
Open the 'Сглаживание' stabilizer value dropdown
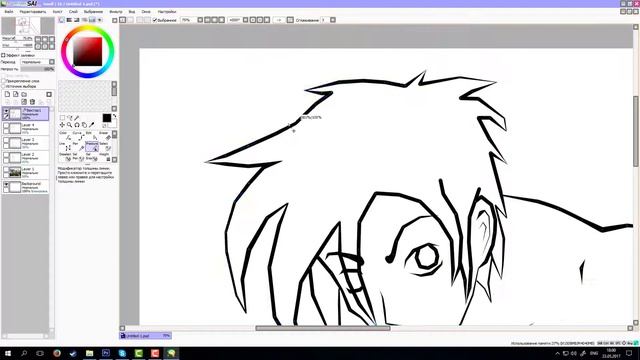pyautogui.click(x=333, y=20)
